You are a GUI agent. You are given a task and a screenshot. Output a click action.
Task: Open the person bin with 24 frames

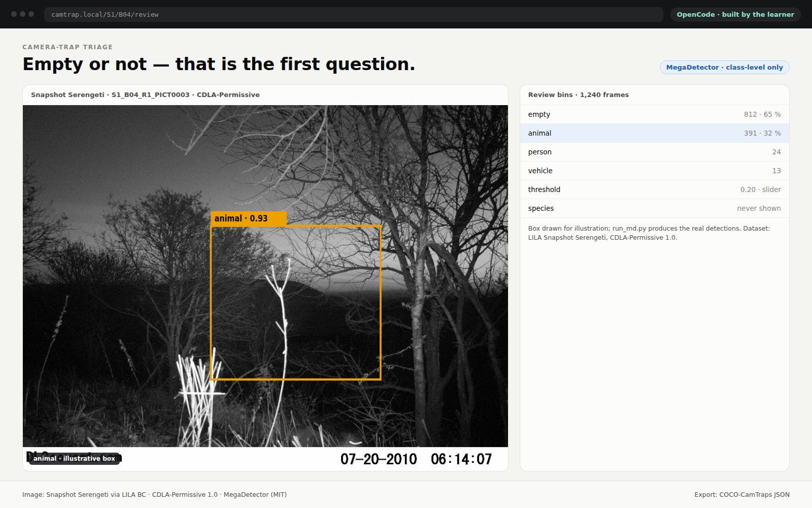[x=654, y=152]
